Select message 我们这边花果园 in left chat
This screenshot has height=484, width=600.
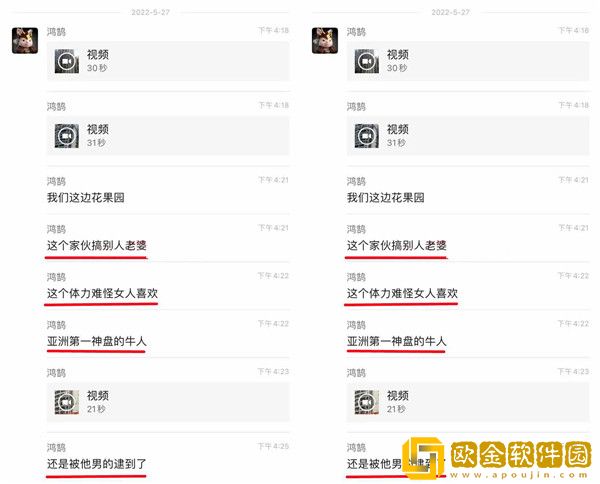[86, 198]
